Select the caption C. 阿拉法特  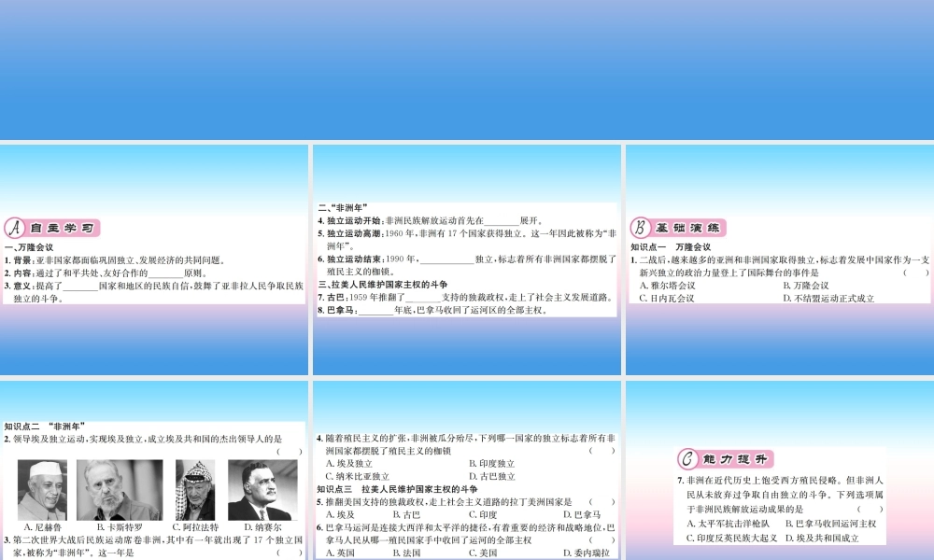(195, 527)
